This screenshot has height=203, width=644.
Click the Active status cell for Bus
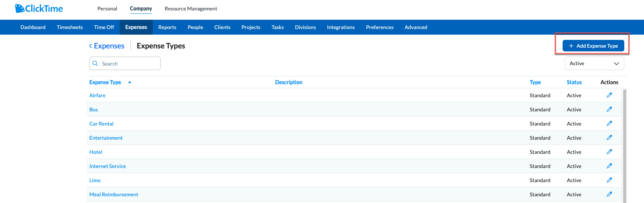coord(574,110)
